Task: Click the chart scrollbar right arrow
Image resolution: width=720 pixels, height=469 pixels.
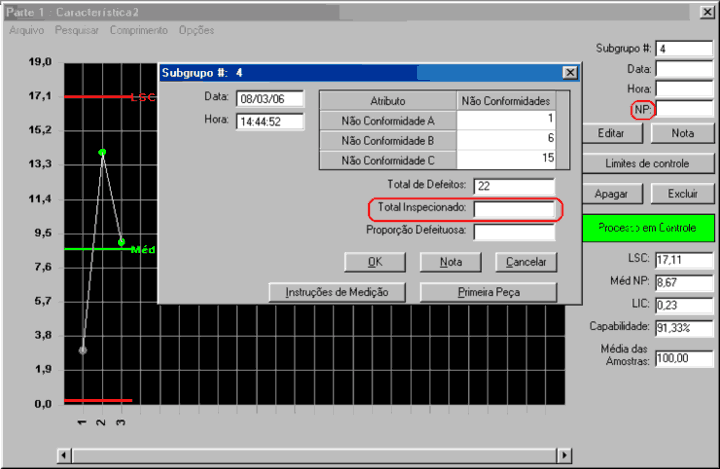Action: click(564, 456)
